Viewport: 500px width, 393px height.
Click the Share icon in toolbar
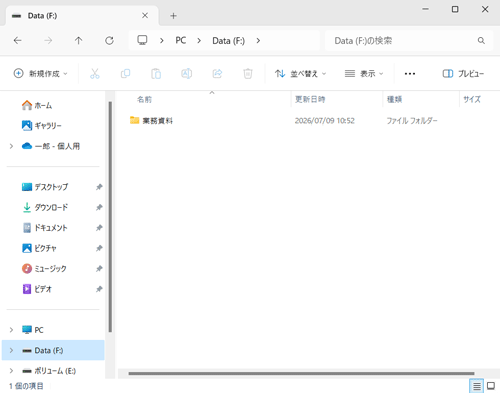pyautogui.click(x=217, y=73)
